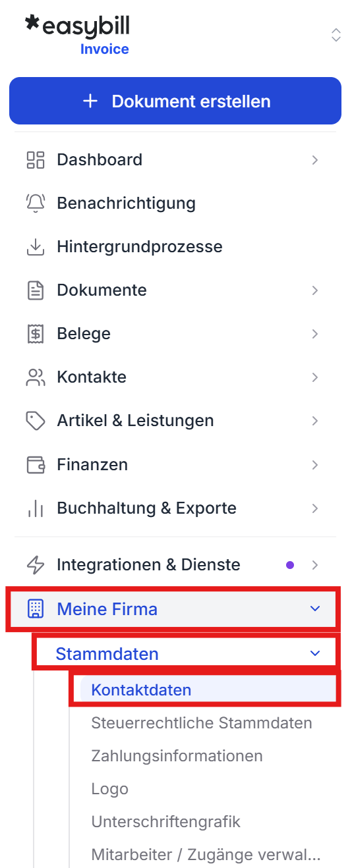Click the Finanzen wallet icon
352x868 pixels.
pos(35,464)
